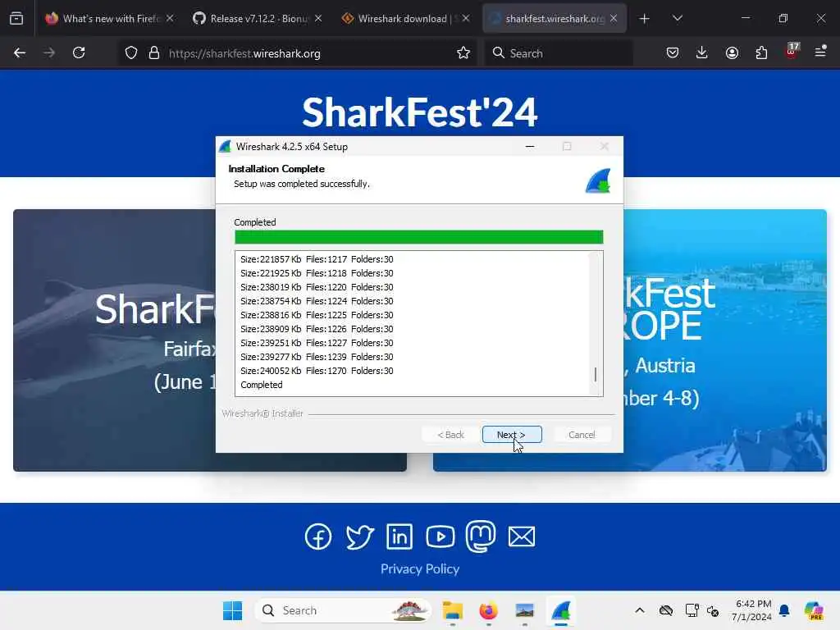Click the Windows taskbar Search box
Image resolution: width=840 pixels, height=630 pixels.
(x=343, y=610)
